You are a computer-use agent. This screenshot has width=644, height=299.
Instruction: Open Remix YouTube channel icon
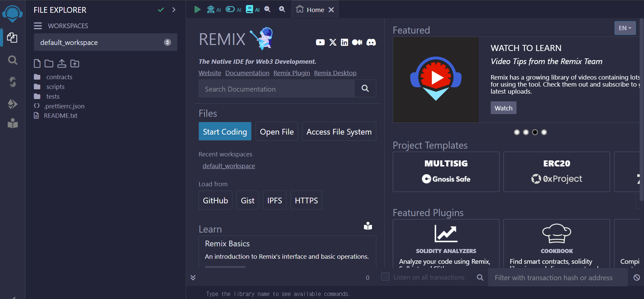tap(320, 42)
